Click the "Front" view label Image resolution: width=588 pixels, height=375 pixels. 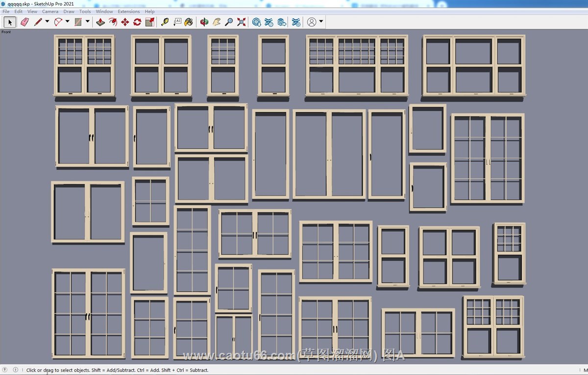pyautogui.click(x=6, y=32)
